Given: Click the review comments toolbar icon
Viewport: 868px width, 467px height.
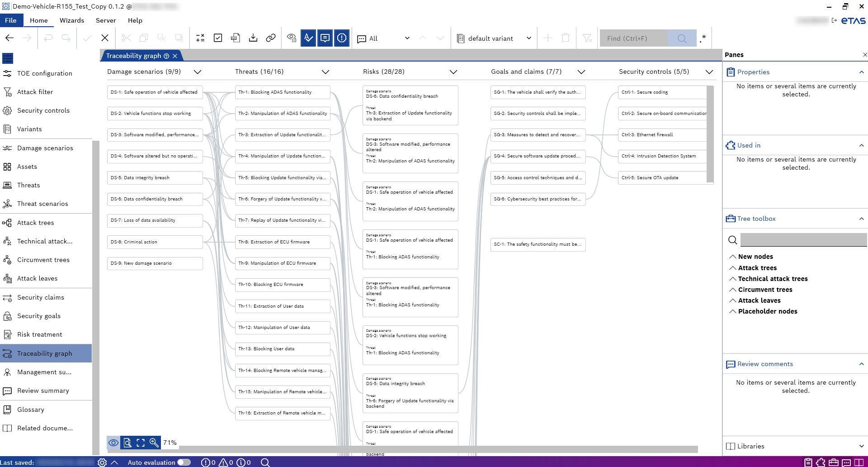Looking at the screenshot, I should 325,38.
